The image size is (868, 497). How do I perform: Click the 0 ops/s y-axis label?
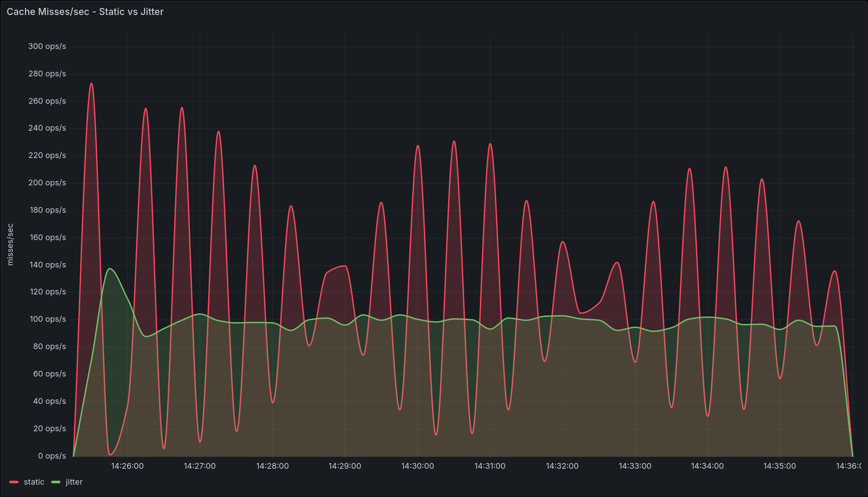[52, 456]
